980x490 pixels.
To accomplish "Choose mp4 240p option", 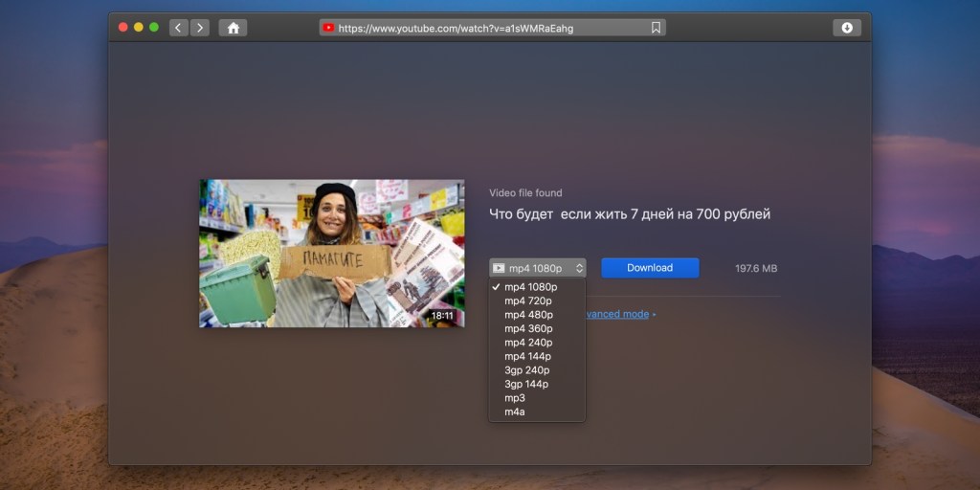I will pyautogui.click(x=528, y=343).
